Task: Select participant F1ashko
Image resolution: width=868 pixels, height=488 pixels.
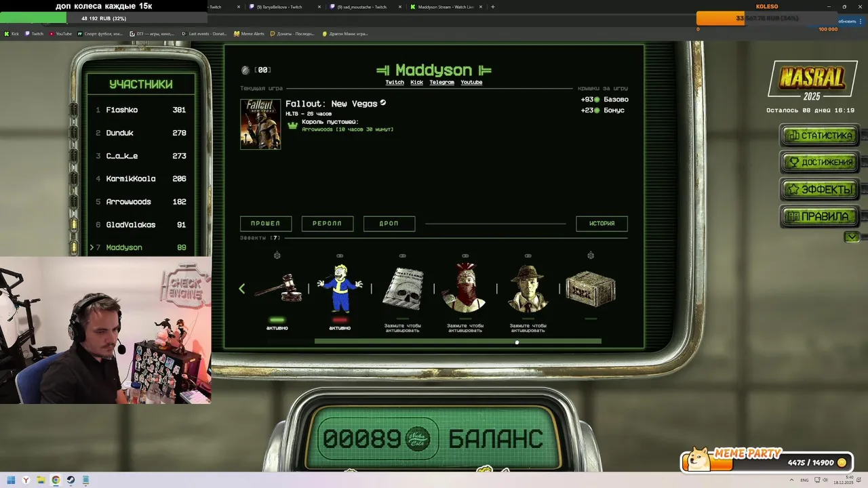Action: click(x=141, y=110)
